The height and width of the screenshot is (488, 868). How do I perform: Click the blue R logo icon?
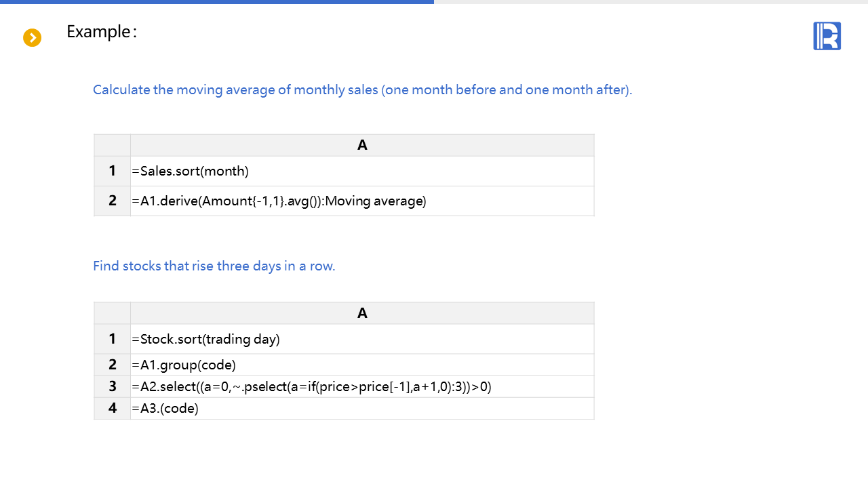[827, 36]
